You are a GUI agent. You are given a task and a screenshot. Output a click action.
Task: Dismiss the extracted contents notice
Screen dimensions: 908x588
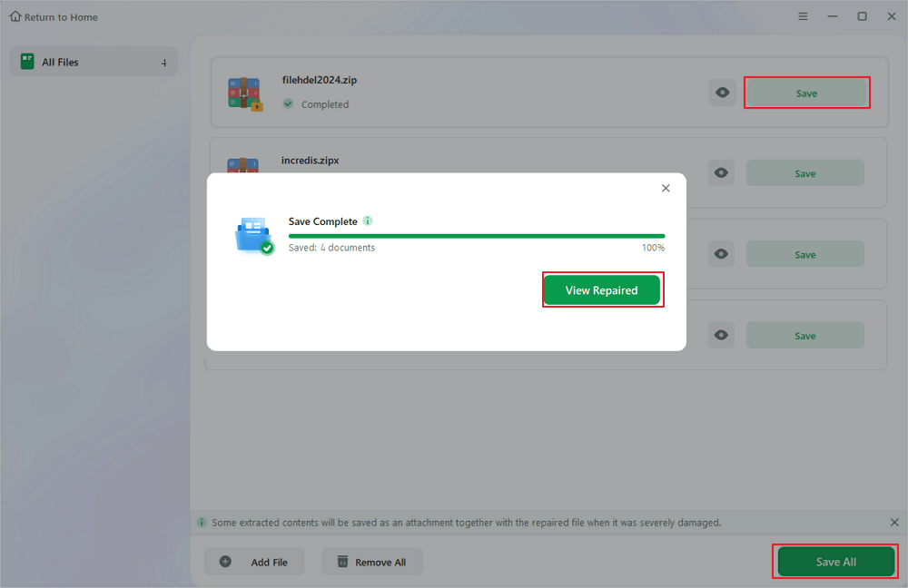[894, 523]
